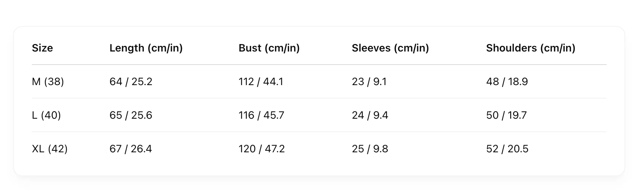This screenshot has height=190, width=644.
Task: Click the M (38) size row label
Action: pyautogui.click(x=48, y=82)
